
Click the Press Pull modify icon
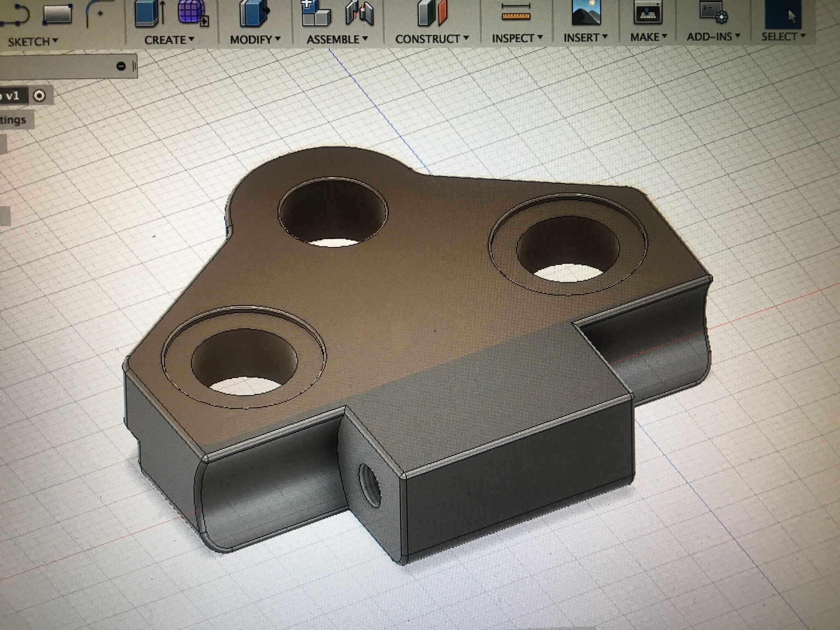tap(254, 13)
